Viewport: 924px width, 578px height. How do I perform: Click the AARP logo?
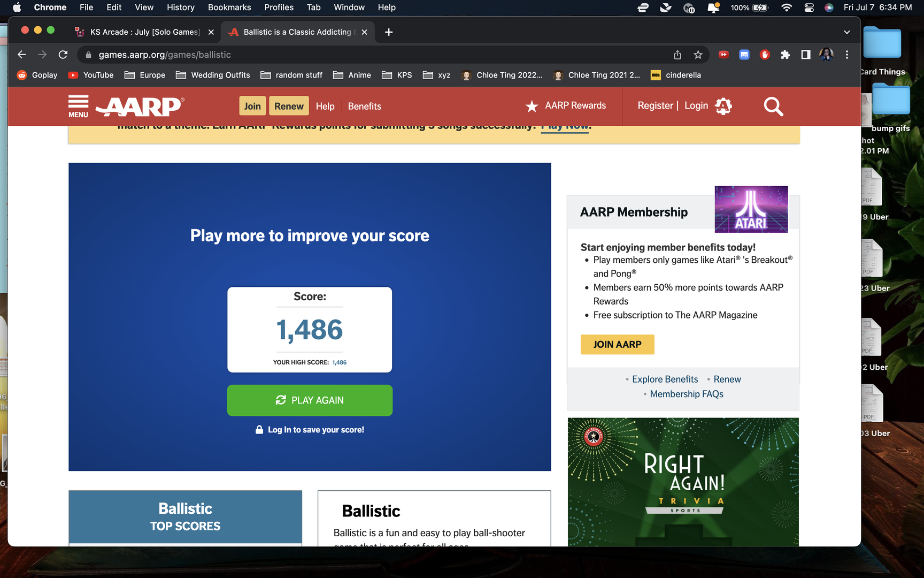[x=140, y=107]
